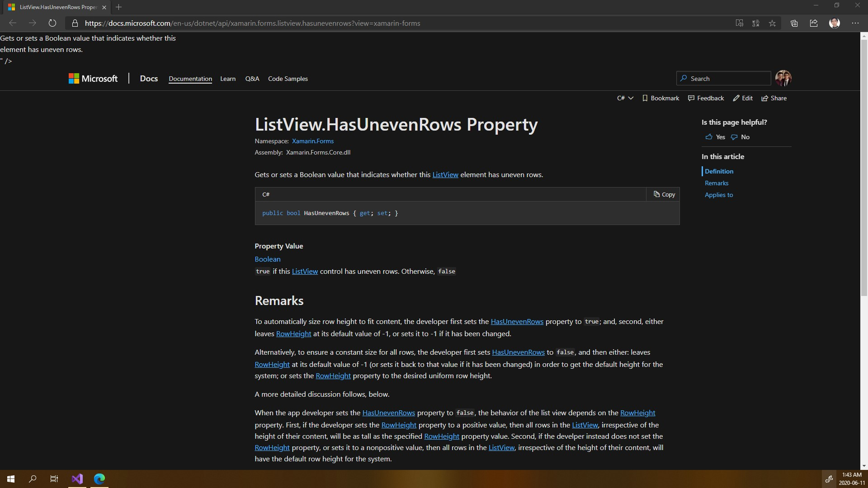Viewport: 868px width, 488px height.
Task: Jump to Applies to section
Action: (x=719, y=195)
